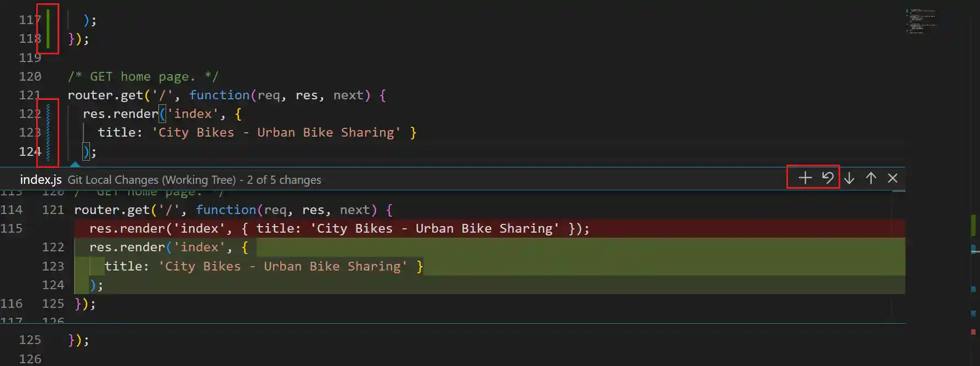Click the deleted red res.render line
The width and height of the screenshot is (980, 366).
tap(329, 228)
